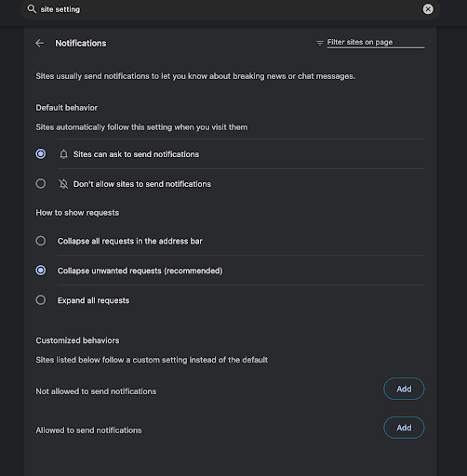Click the bell icon for allowing notifications
Image resolution: width=467 pixels, height=476 pixels.
(63, 154)
